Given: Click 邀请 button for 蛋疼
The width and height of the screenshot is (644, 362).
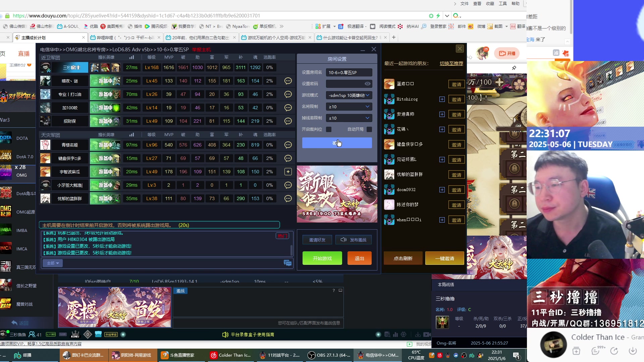Looking at the screenshot, I should (x=457, y=84).
